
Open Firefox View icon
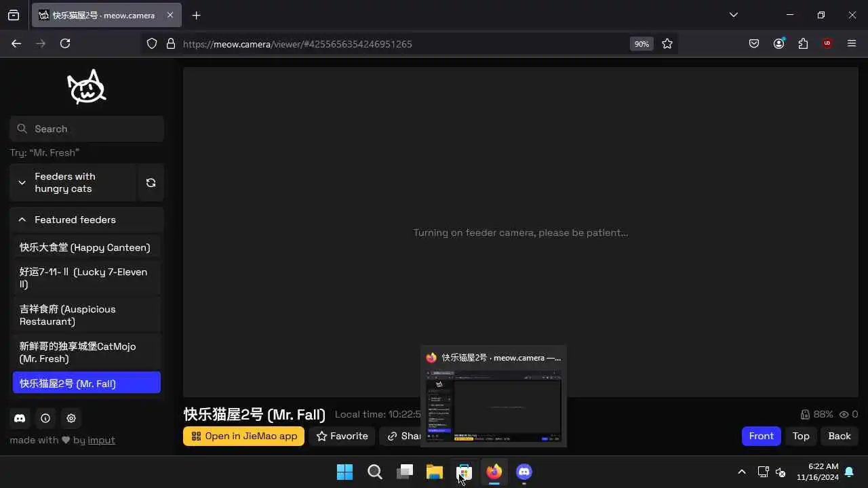click(x=14, y=15)
